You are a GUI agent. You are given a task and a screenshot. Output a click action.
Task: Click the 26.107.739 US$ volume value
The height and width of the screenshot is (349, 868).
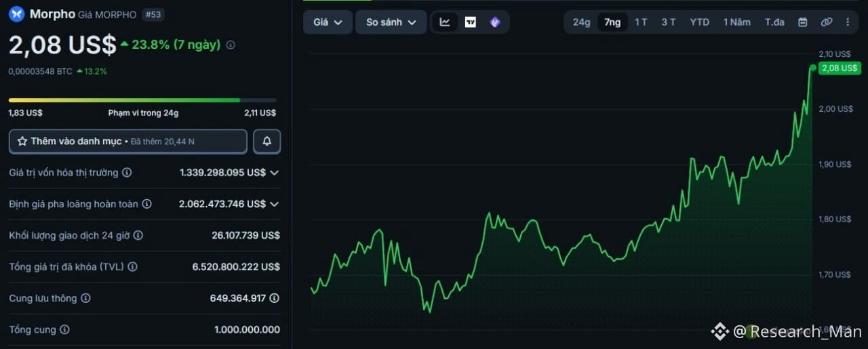point(245,235)
